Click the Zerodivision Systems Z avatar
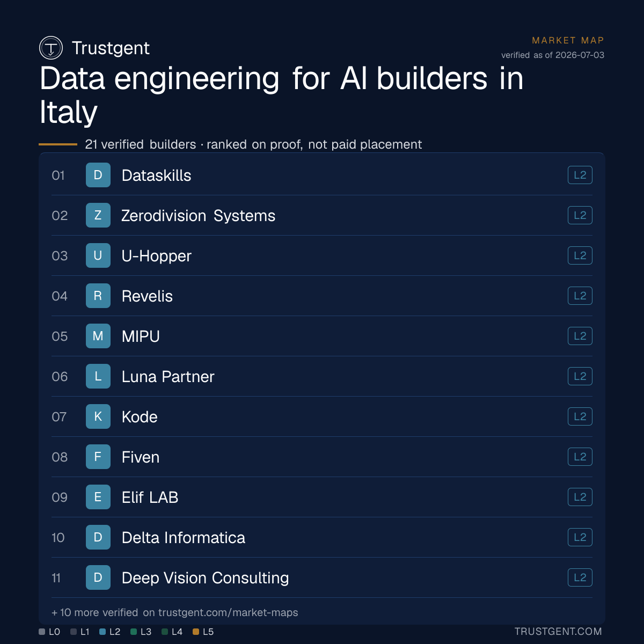The width and height of the screenshot is (644, 644). 98,215
